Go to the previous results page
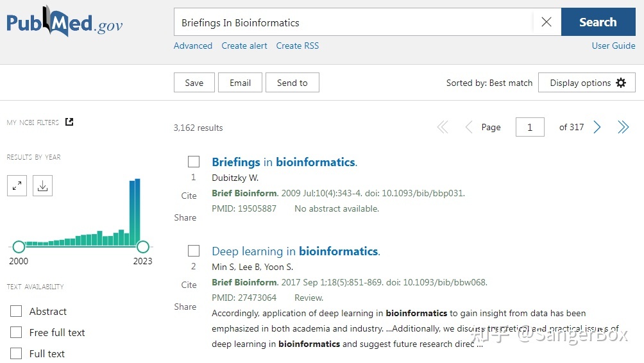Image resolution: width=644 pixels, height=363 pixels. click(469, 127)
